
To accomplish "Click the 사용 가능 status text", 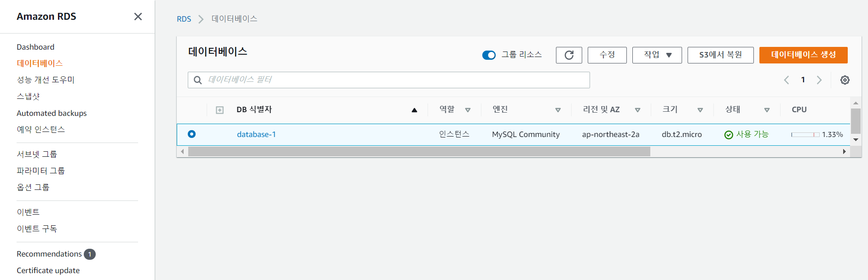I will [752, 134].
